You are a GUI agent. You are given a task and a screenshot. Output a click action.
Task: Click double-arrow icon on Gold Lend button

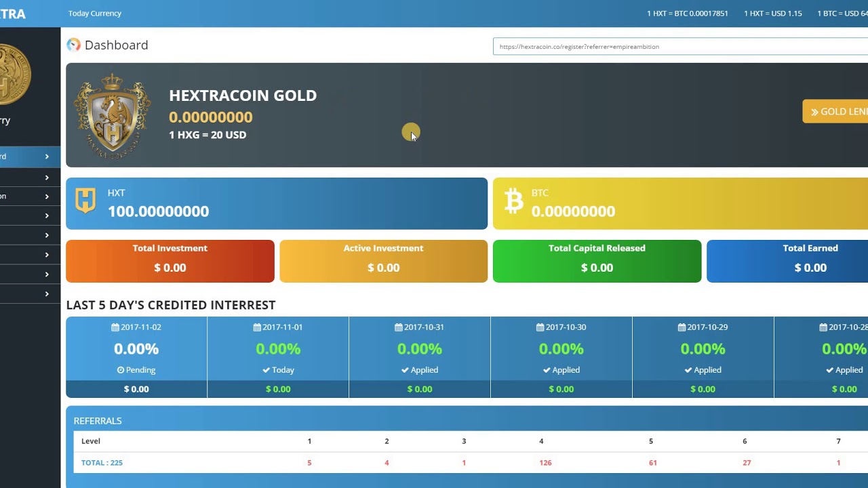point(814,113)
